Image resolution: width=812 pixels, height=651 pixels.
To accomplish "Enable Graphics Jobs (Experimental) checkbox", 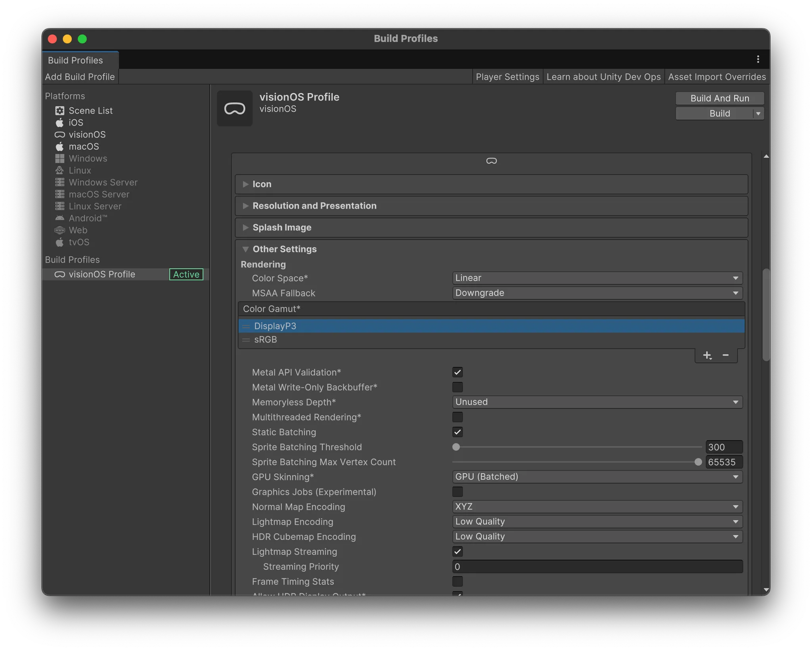I will (x=457, y=492).
